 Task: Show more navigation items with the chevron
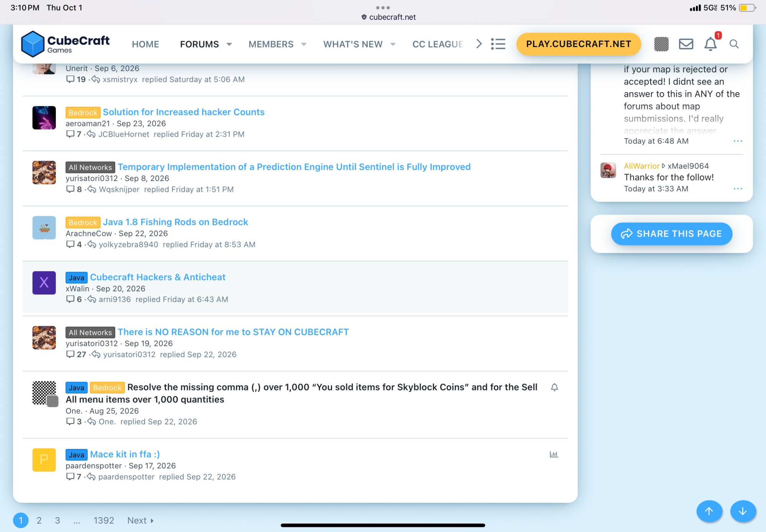tap(479, 44)
